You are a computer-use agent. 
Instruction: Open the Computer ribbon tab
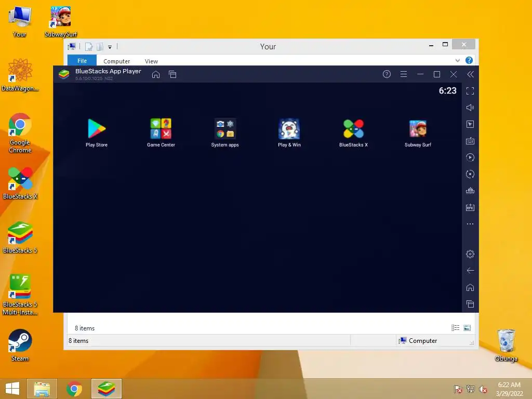tap(117, 61)
